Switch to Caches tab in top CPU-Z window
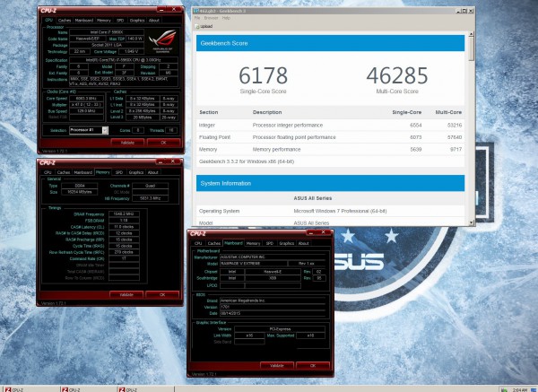The width and height of the screenshot is (538, 392). [65, 21]
